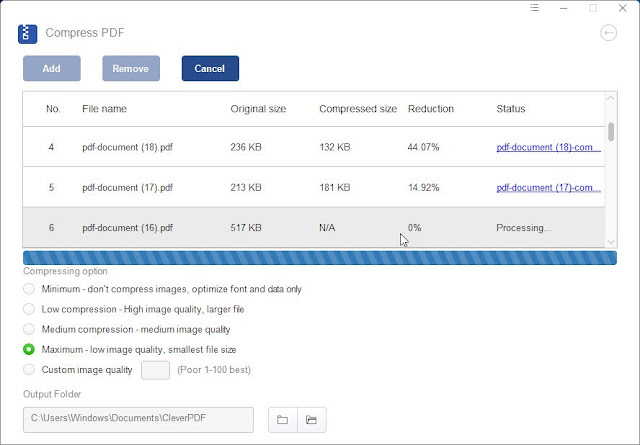
Task: Enable Custom image quality radio option
Action: pyautogui.click(x=29, y=369)
